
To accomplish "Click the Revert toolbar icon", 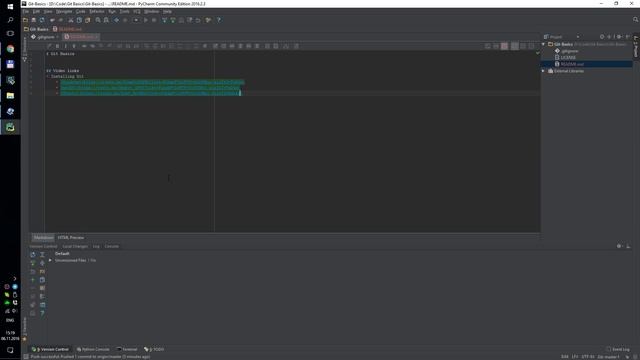I will point(198,20).
